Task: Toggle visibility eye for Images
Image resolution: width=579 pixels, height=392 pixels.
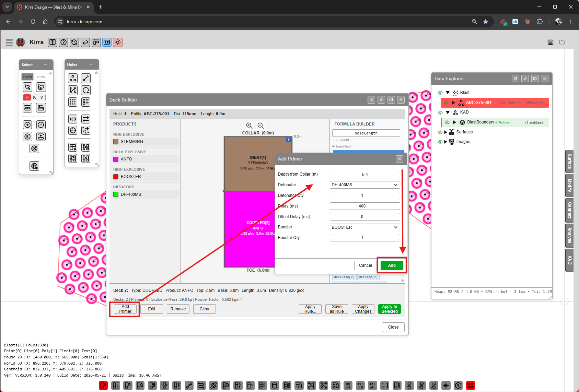Action: [x=440, y=142]
